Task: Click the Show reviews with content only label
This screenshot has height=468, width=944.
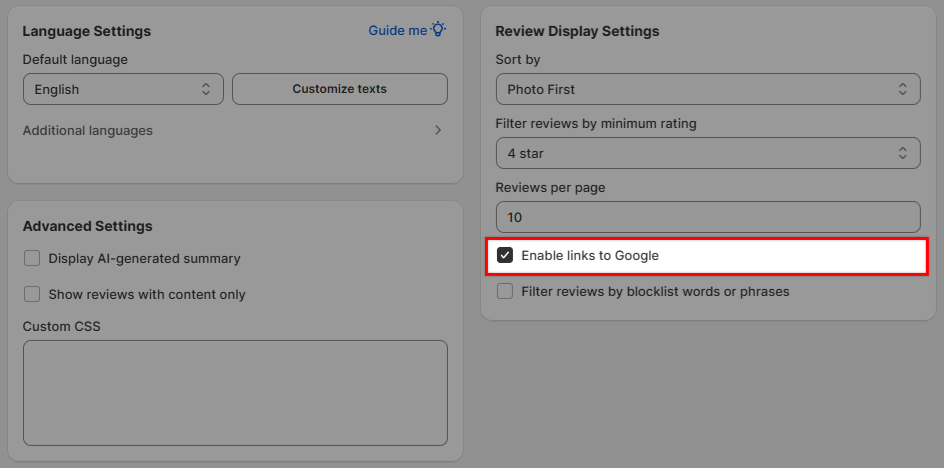Action: tap(147, 294)
